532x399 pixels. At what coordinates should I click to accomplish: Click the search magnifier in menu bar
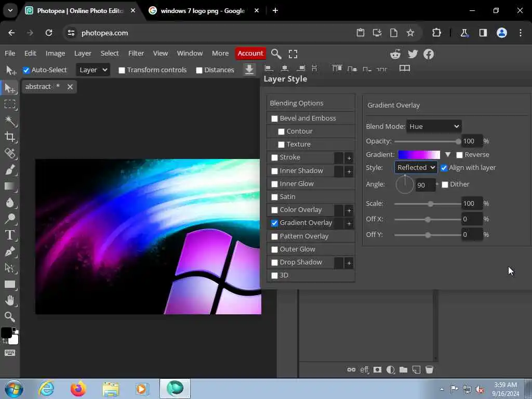[x=276, y=54]
